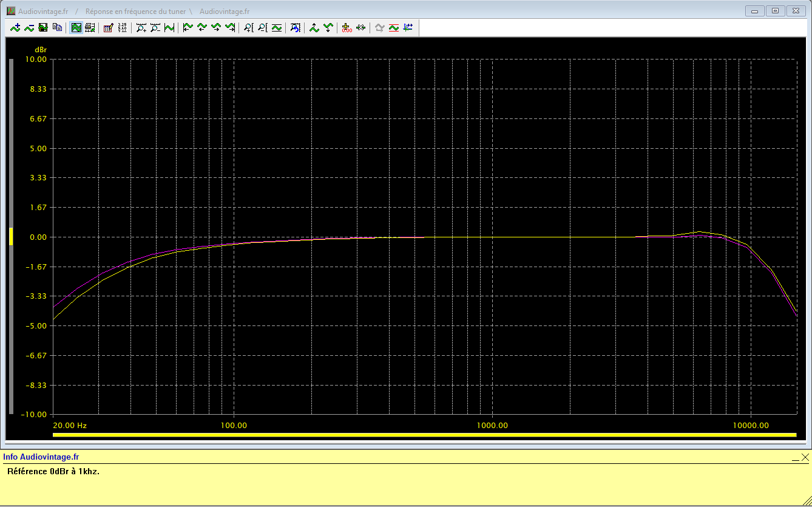Click the 10.00 top axis value

click(36, 59)
